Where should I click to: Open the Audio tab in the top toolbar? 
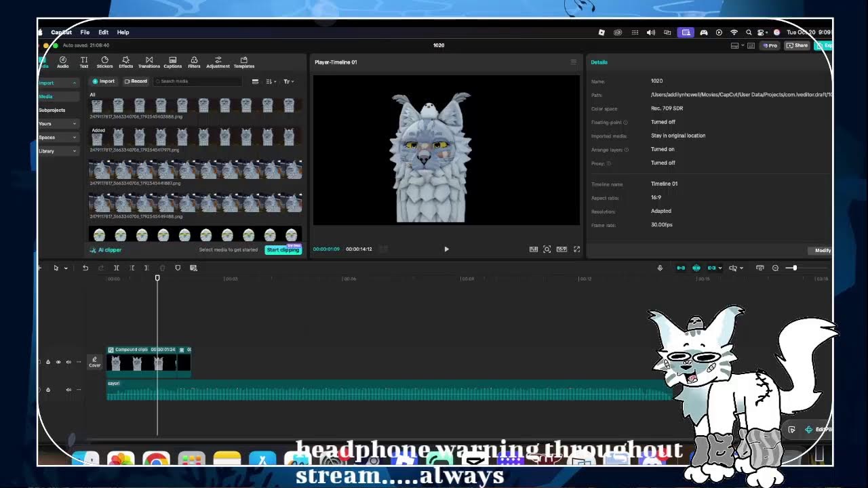tap(62, 62)
